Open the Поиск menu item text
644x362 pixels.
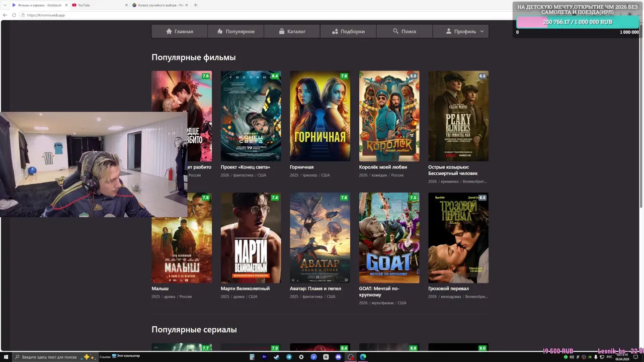[409, 31]
